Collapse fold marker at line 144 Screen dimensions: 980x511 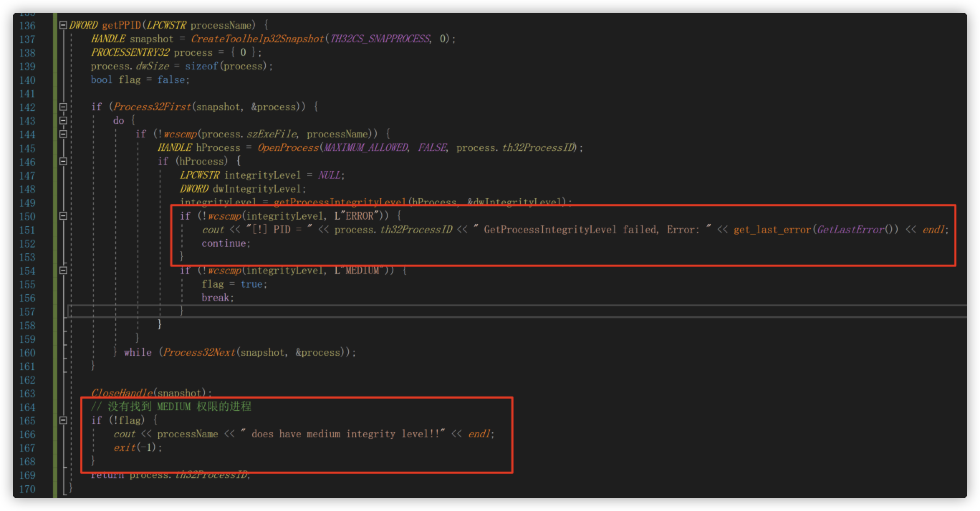(x=63, y=134)
